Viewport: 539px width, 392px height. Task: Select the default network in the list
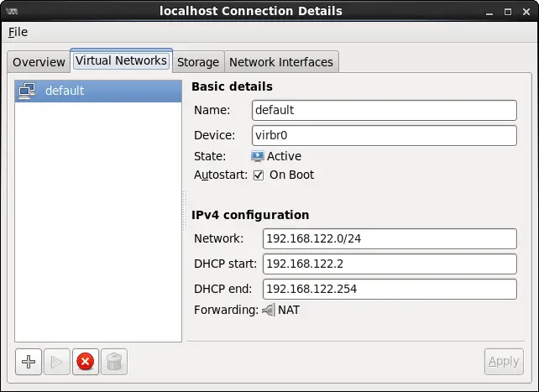pyautogui.click(x=98, y=91)
